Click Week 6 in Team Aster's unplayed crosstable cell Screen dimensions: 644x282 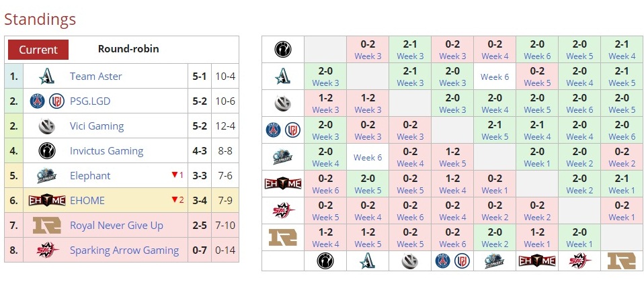click(495, 77)
